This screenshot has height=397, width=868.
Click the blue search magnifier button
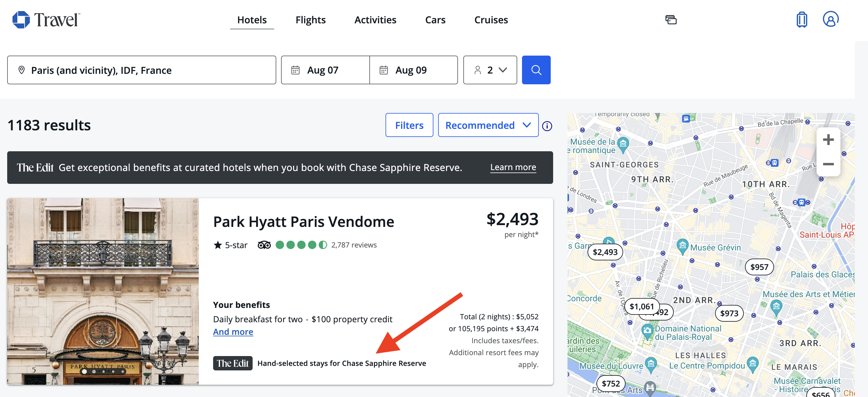click(x=536, y=70)
